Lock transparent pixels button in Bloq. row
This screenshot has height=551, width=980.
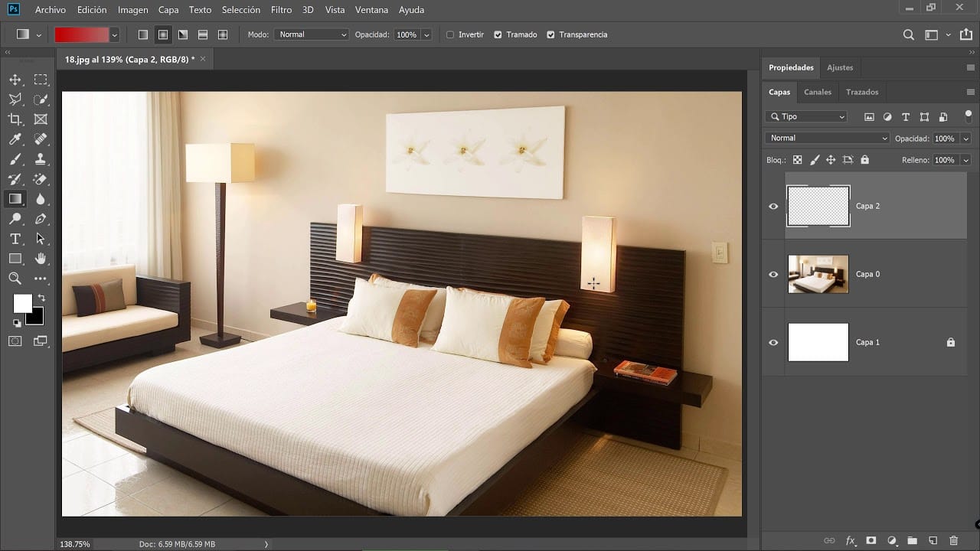tap(797, 160)
